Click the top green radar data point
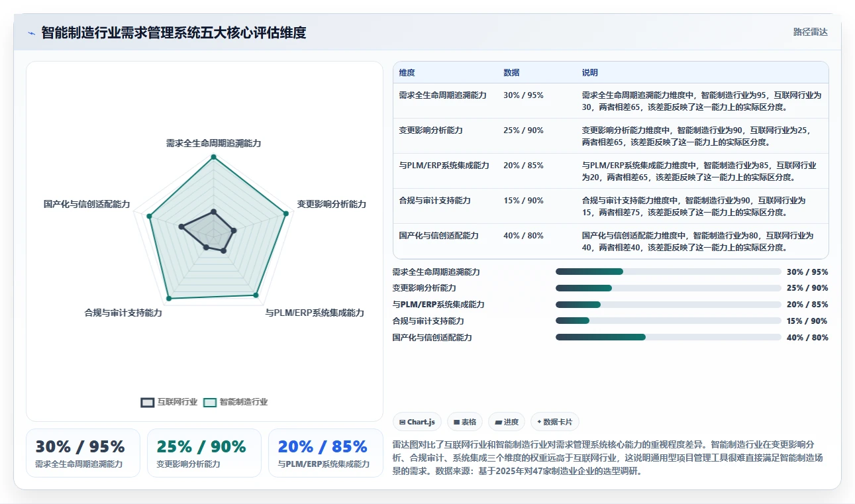 (213, 157)
